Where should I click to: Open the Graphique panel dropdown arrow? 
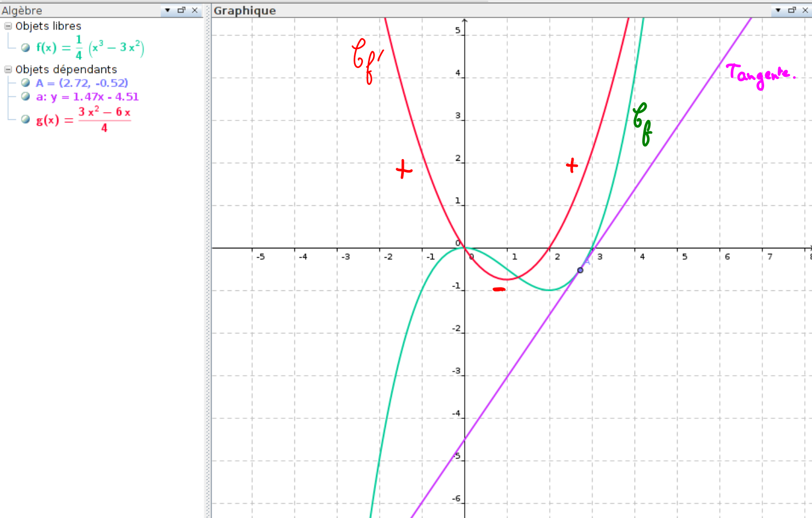coord(778,10)
